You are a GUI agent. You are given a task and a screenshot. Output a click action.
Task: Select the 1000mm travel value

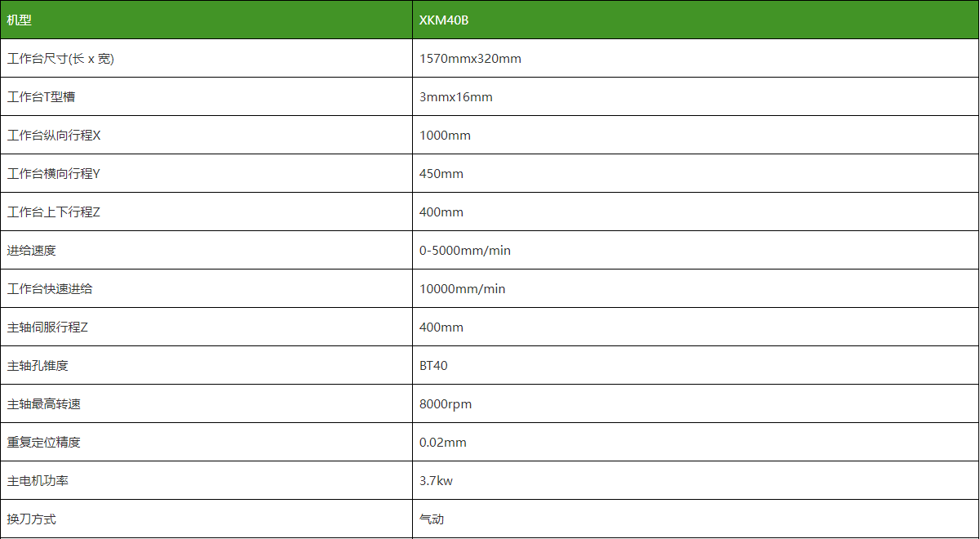pyautogui.click(x=445, y=136)
